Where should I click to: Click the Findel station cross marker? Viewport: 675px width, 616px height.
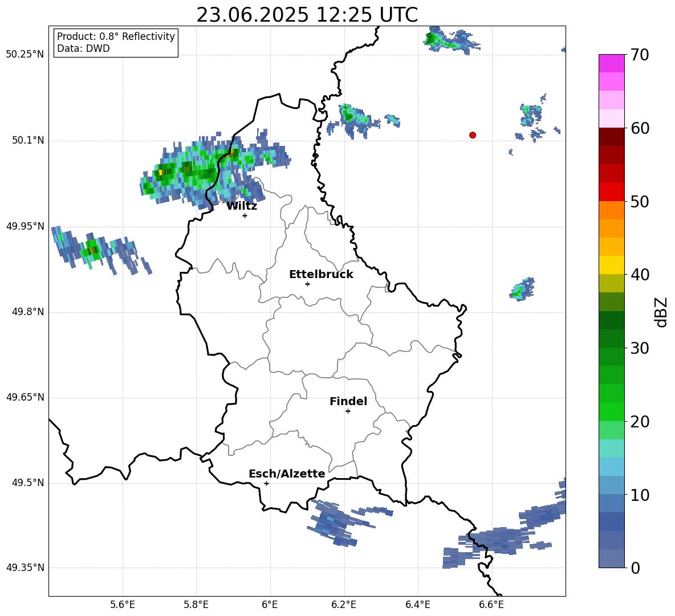[348, 411]
